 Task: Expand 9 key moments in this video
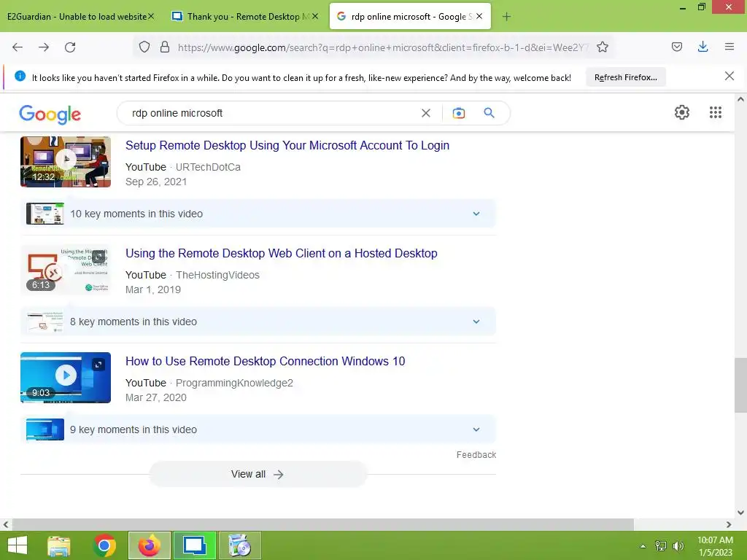258,429
